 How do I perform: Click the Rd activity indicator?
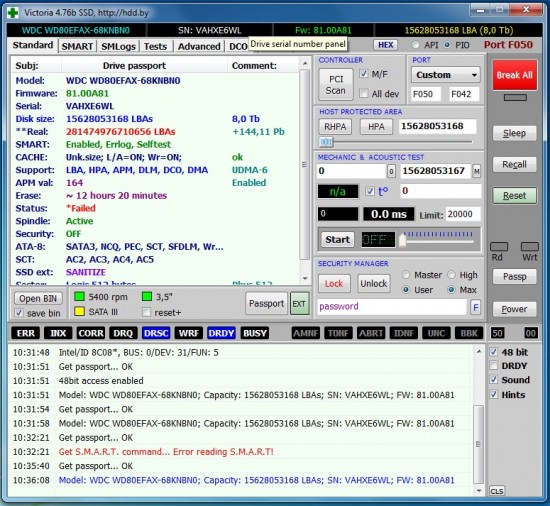(499, 246)
